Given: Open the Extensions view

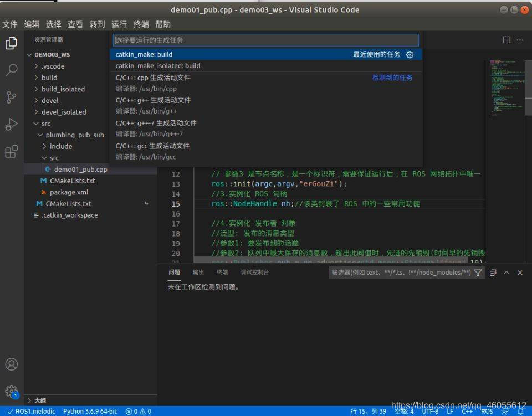Looking at the screenshot, I should [x=11, y=152].
